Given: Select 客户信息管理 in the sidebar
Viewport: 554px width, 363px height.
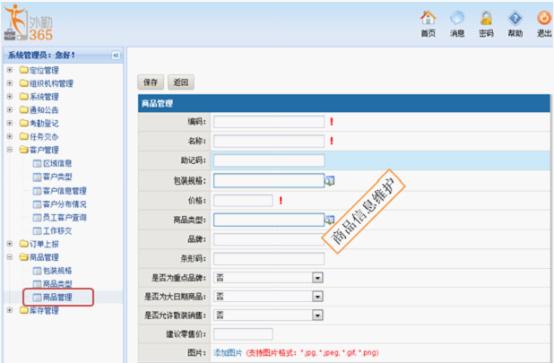Looking at the screenshot, I should [65, 191].
